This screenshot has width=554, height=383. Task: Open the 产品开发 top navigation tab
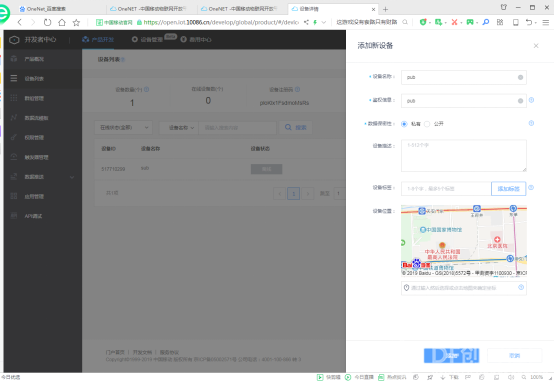[98, 40]
